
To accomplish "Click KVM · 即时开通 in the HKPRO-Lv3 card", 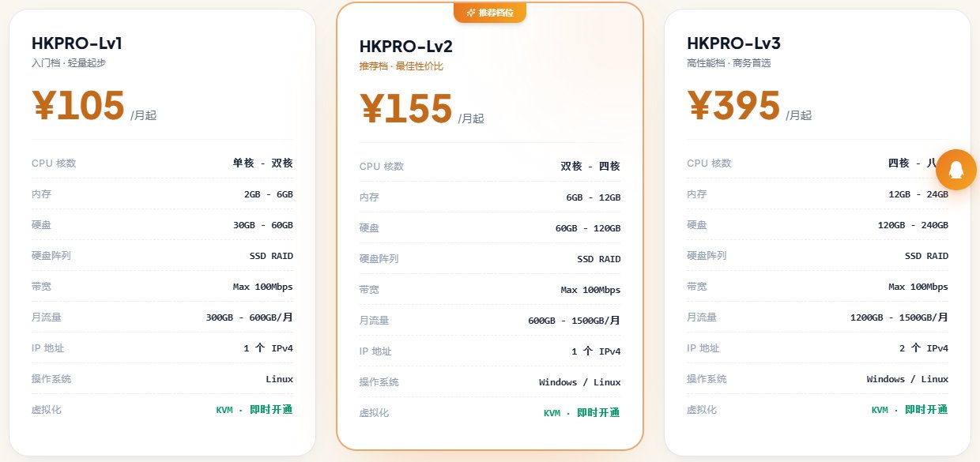I will (x=910, y=410).
